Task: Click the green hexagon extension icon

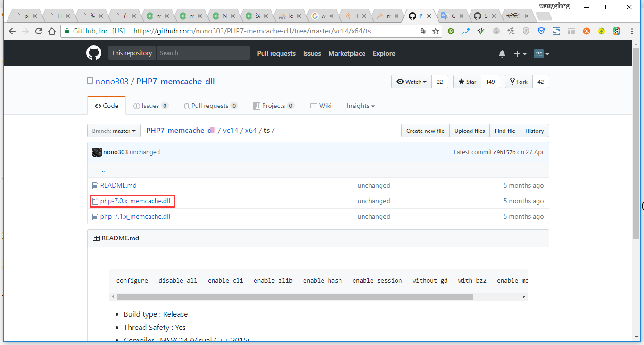Action: point(451,32)
